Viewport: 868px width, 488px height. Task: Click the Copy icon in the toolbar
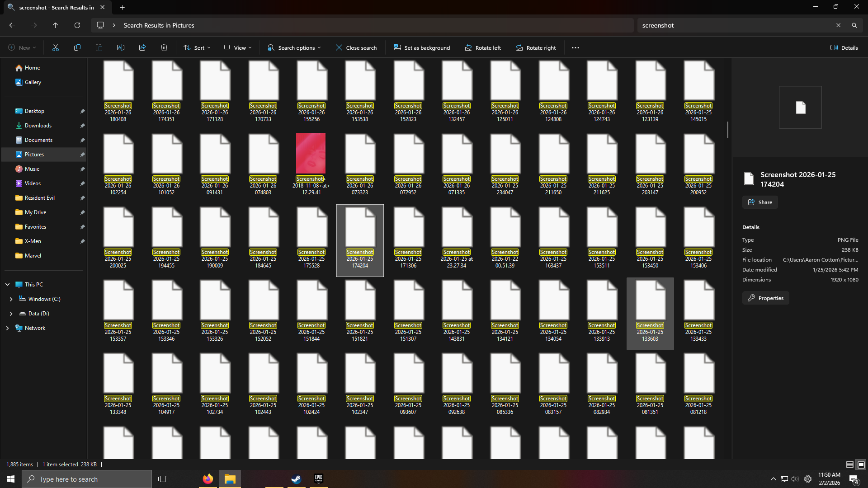click(77, 47)
